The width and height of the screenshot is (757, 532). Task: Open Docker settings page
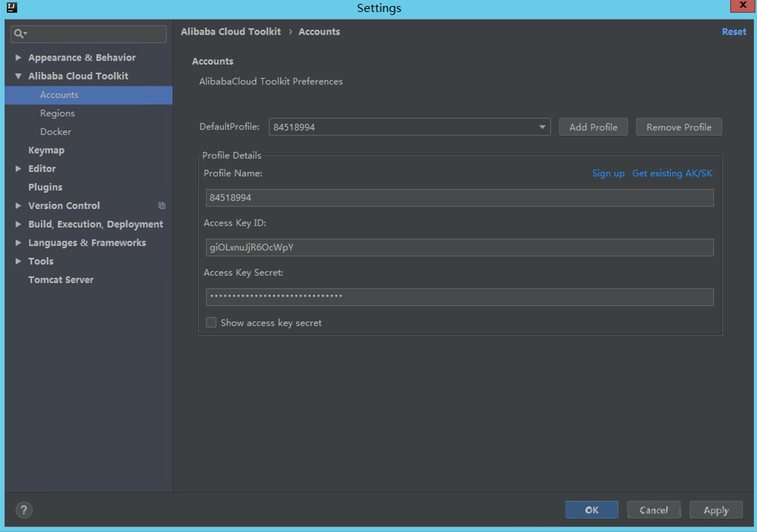point(56,132)
